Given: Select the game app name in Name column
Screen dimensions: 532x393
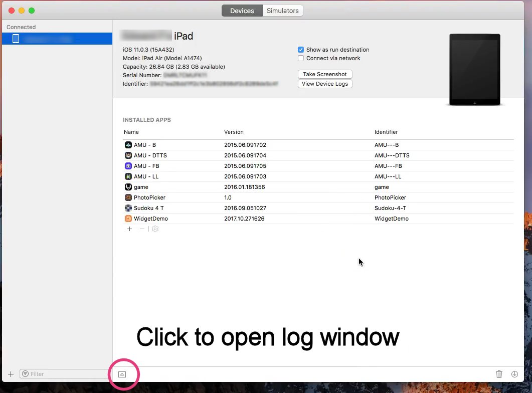Looking at the screenshot, I should coord(141,187).
